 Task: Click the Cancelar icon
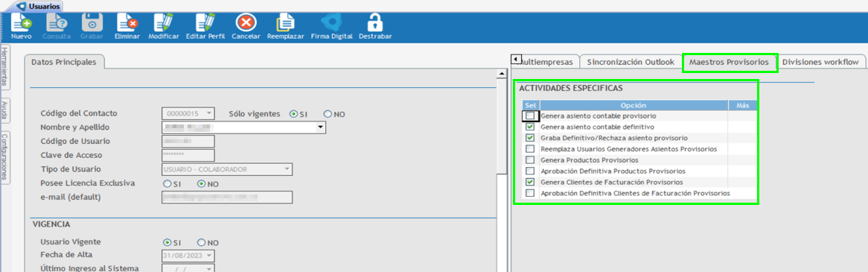click(246, 23)
